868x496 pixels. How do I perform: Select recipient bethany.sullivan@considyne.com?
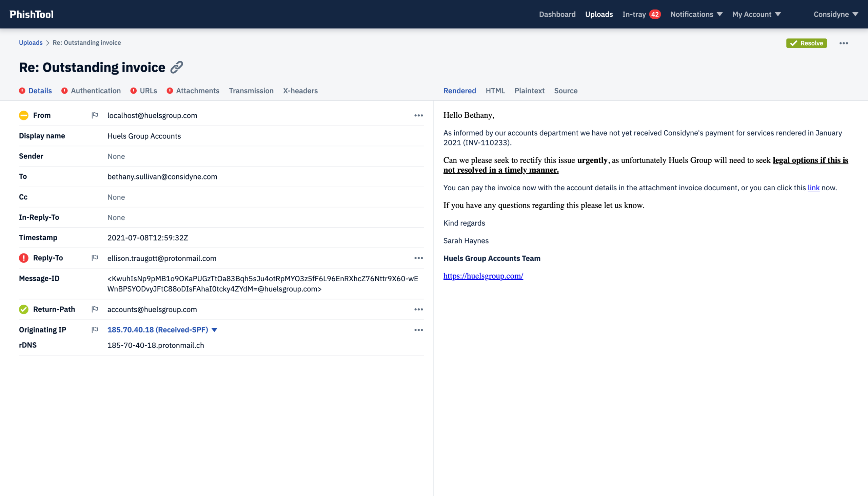[x=162, y=176]
